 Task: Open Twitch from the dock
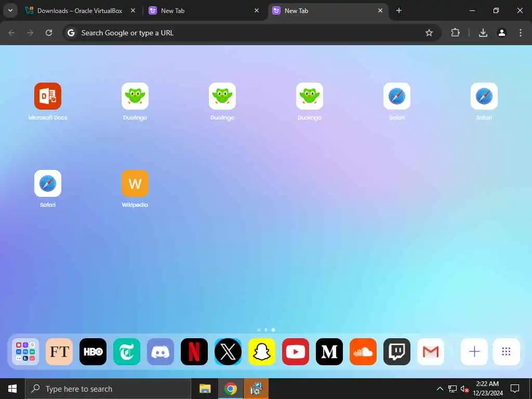point(396,352)
